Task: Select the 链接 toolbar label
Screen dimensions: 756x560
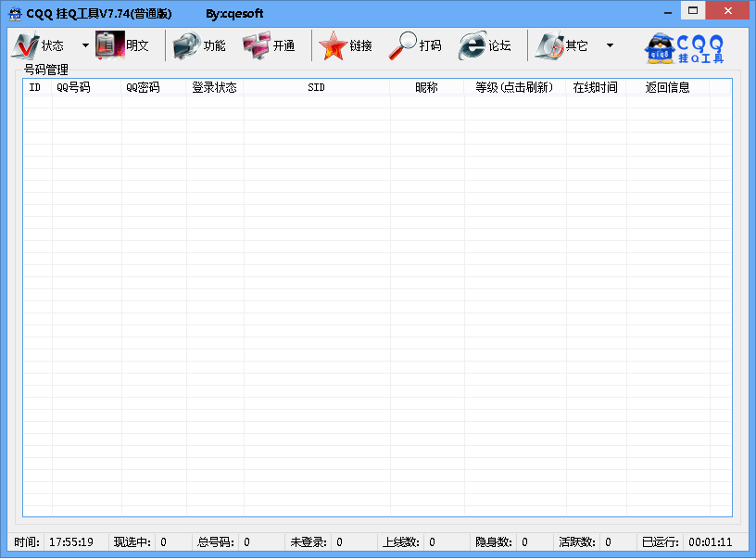Action: point(360,45)
